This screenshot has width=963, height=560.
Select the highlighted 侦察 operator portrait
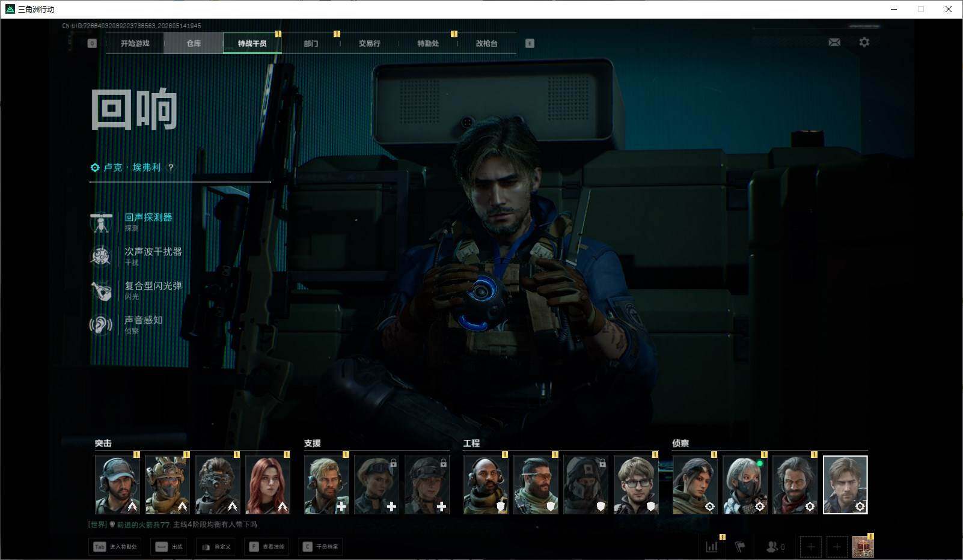(845, 485)
